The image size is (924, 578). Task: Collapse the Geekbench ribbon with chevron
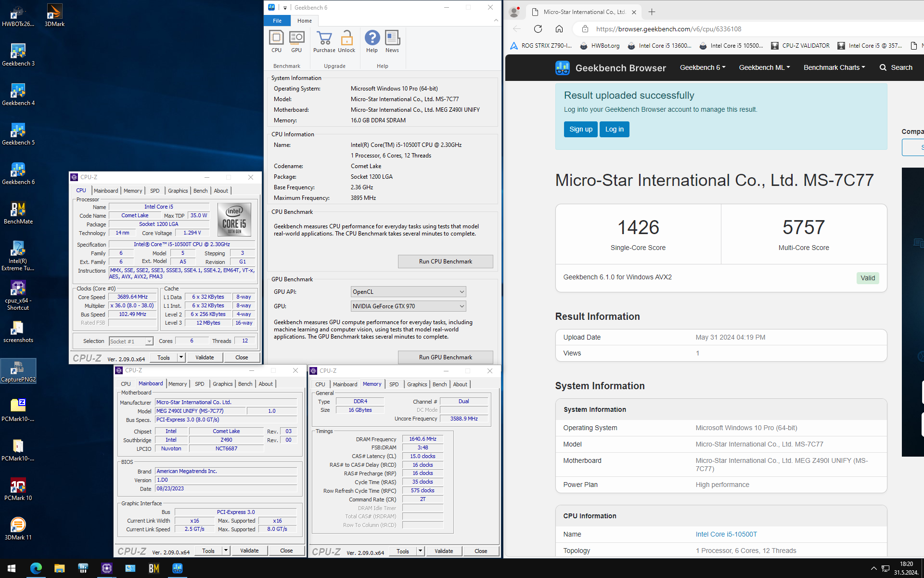(496, 20)
